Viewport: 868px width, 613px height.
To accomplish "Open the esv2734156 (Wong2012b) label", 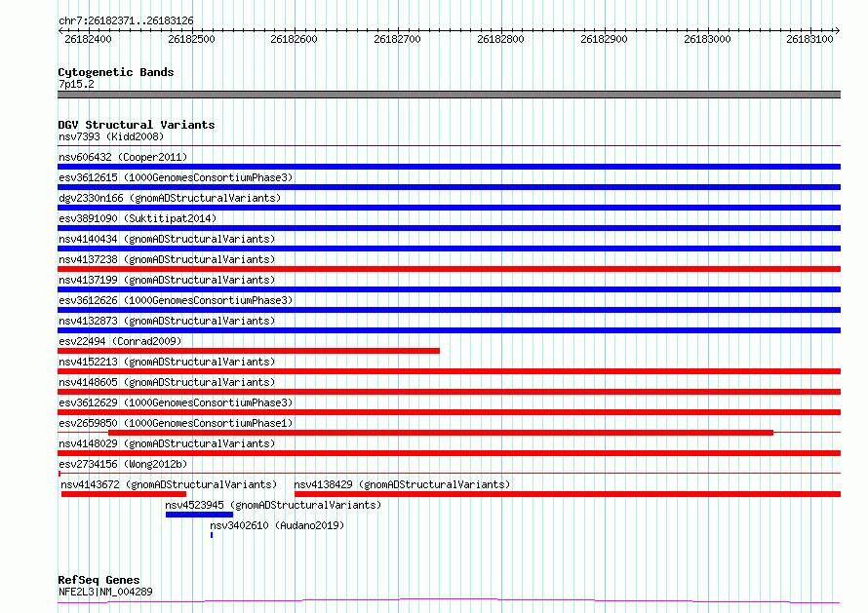I will point(123,464).
